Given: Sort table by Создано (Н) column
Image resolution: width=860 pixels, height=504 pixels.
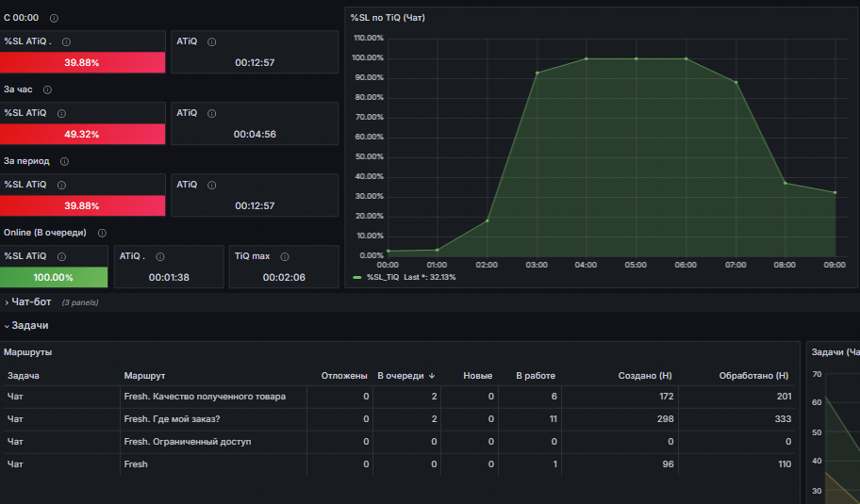Looking at the screenshot, I should coord(644,376).
